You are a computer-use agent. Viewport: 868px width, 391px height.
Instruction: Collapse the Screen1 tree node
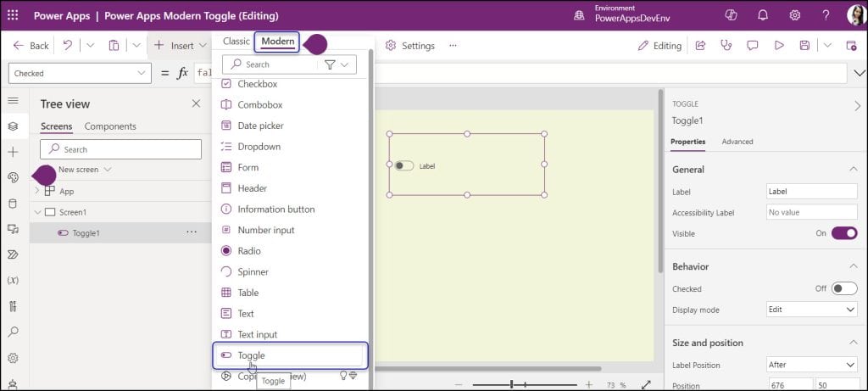tap(37, 212)
